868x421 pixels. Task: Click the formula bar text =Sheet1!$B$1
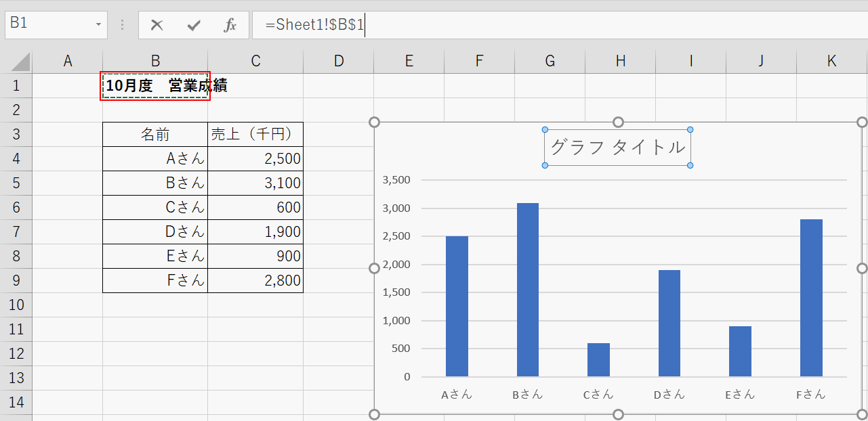(314, 25)
